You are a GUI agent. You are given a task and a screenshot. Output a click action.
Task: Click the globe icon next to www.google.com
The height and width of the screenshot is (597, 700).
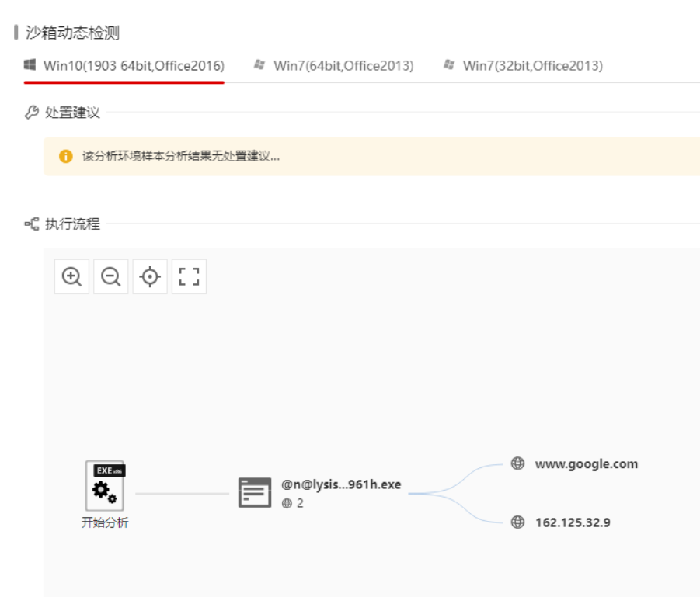click(518, 463)
